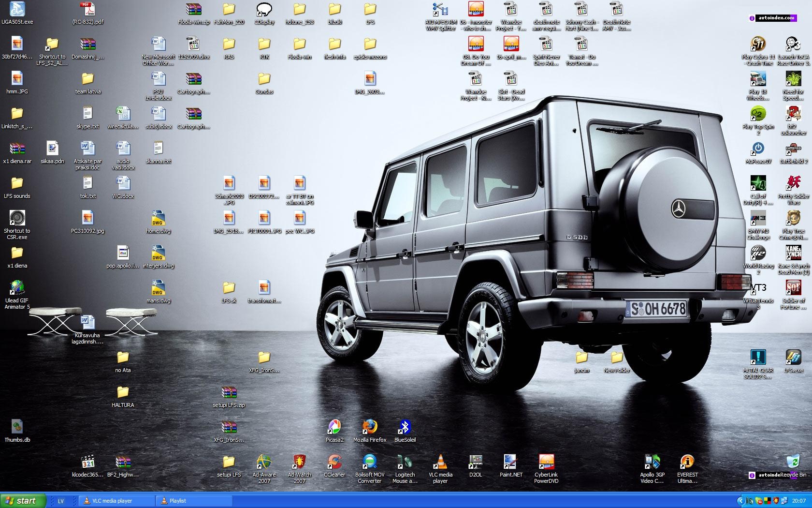Screen dimensions: 812x508
Task: Open LFS.exe shortcut
Action: click(793, 357)
